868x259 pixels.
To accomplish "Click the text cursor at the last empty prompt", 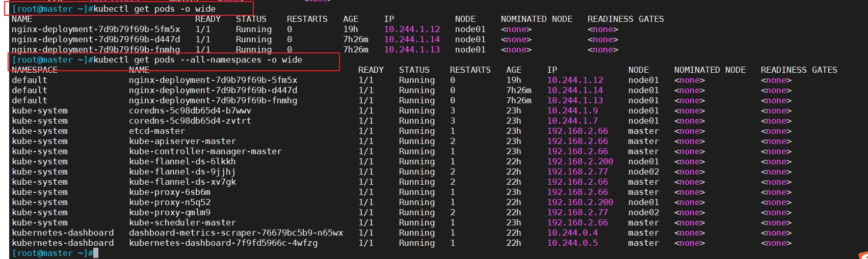I will click(96, 253).
